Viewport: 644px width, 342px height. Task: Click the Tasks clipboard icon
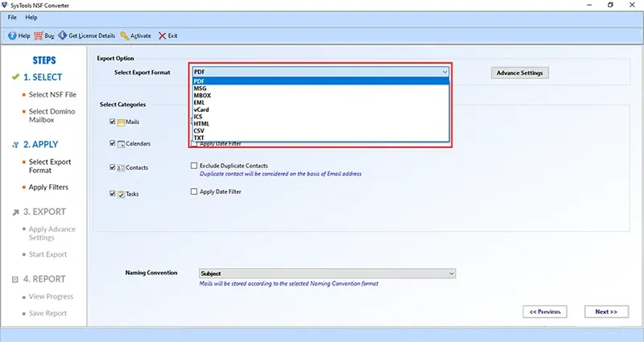pos(122,194)
